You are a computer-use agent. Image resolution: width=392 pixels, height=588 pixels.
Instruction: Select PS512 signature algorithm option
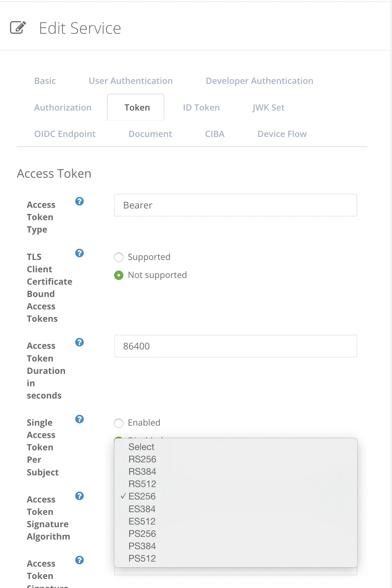point(142,559)
